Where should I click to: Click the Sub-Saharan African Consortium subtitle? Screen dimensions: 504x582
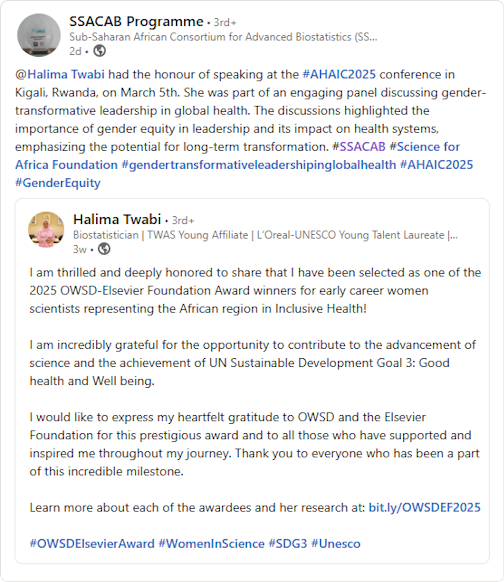223,37
